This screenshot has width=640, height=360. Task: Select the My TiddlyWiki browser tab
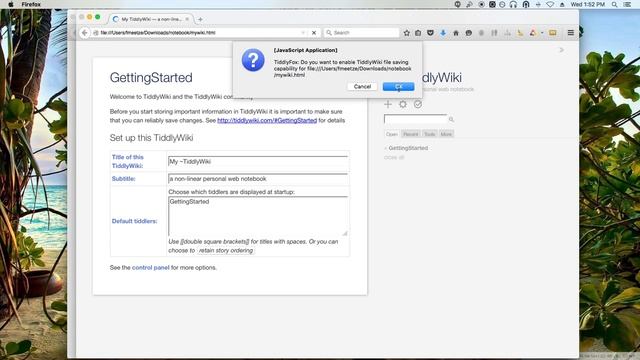[x=151, y=19]
